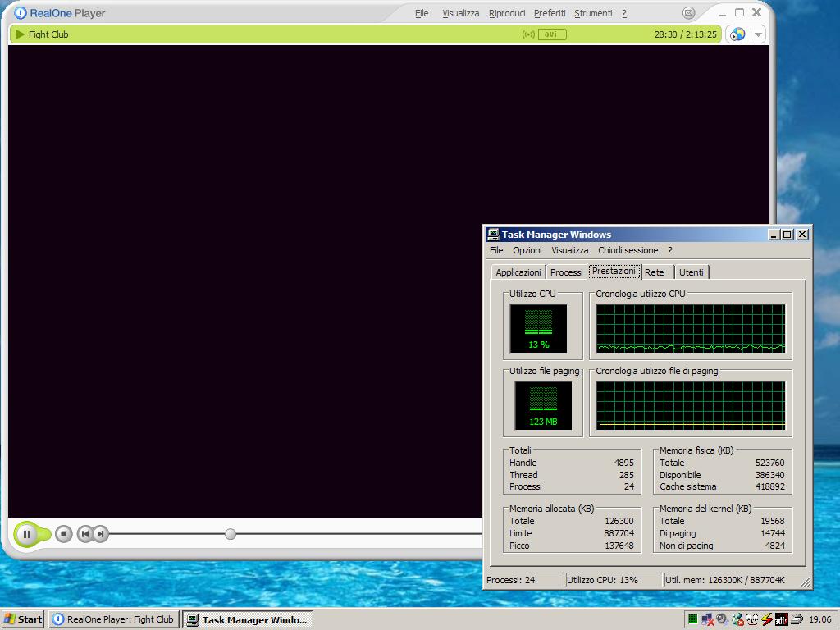Click playback seek slider knob
The width and height of the screenshot is (840, 630).
231,534
